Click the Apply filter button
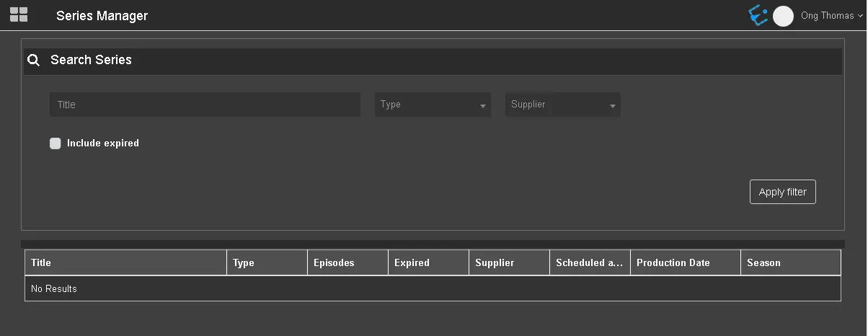 pyautogui.click(x=782, y=193)
